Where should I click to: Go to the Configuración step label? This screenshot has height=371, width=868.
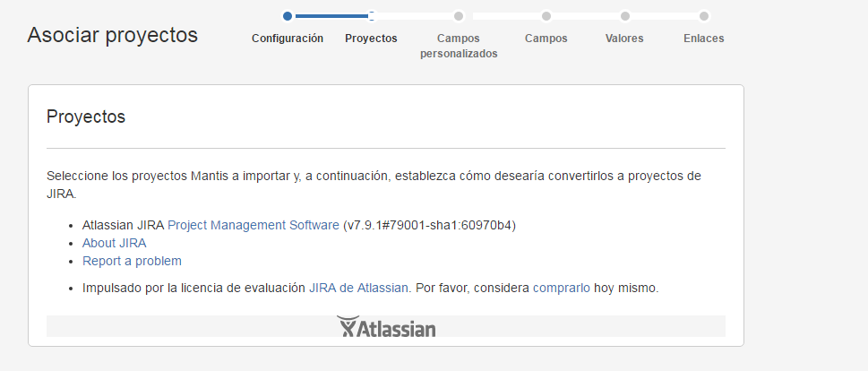(x=288, y=39)
